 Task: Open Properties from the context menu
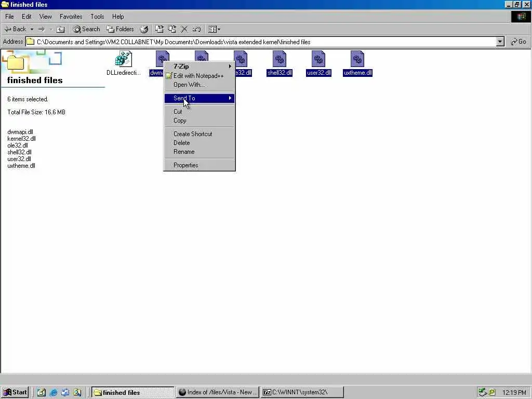(x=199, y=165)
